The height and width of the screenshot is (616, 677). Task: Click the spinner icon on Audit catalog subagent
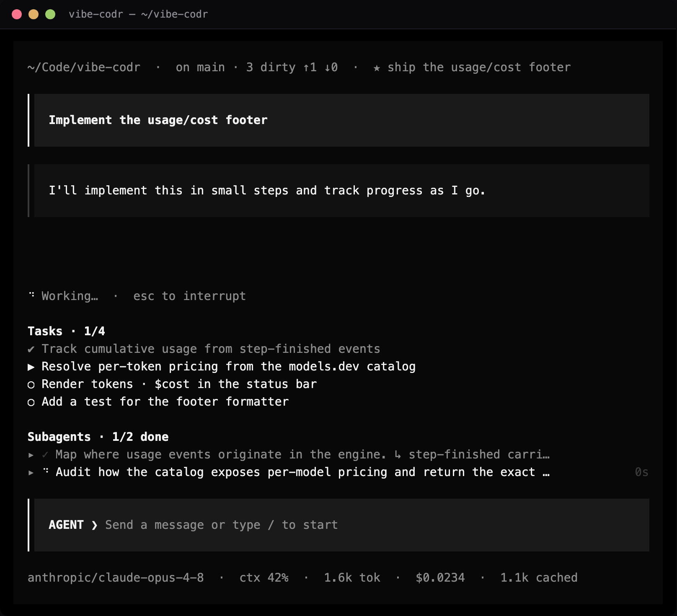pyautogui.click(x=46, y=471)
